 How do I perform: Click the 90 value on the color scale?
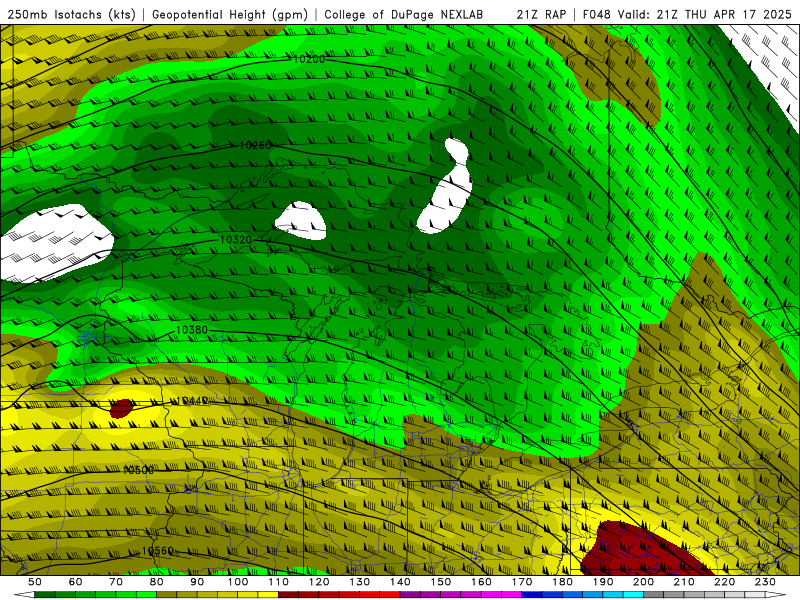[x=197, y=582]
